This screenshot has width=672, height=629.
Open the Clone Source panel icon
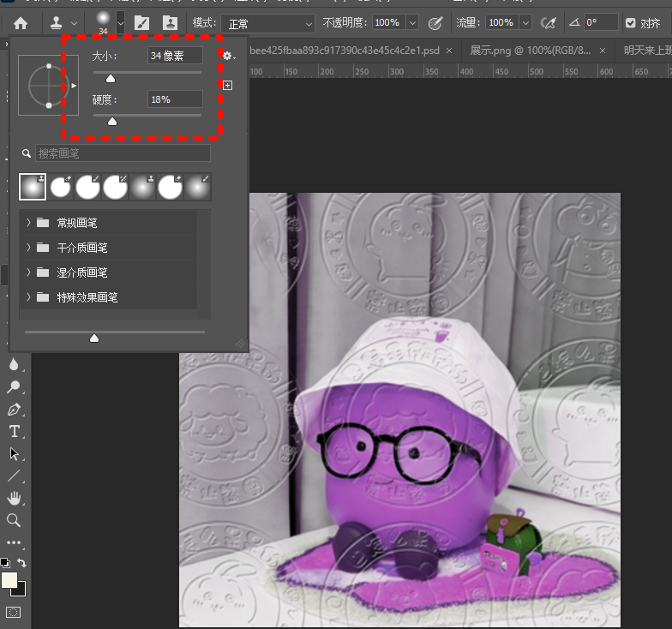pos(169,23)
